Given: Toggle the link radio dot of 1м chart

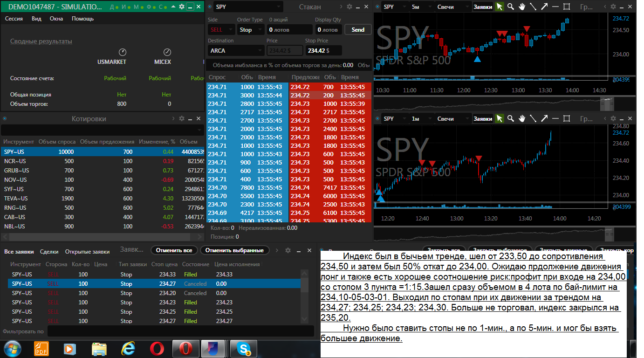Looking at the screenshot, I should point(377,118).
